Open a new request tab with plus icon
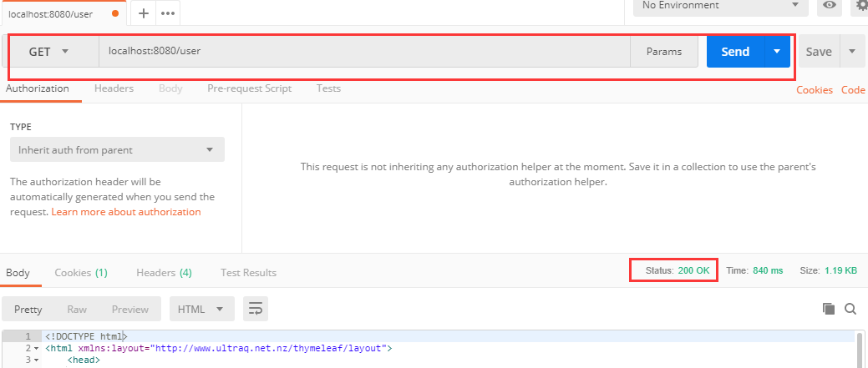Screen dimensions: 868x368 [x=144, y=13]
